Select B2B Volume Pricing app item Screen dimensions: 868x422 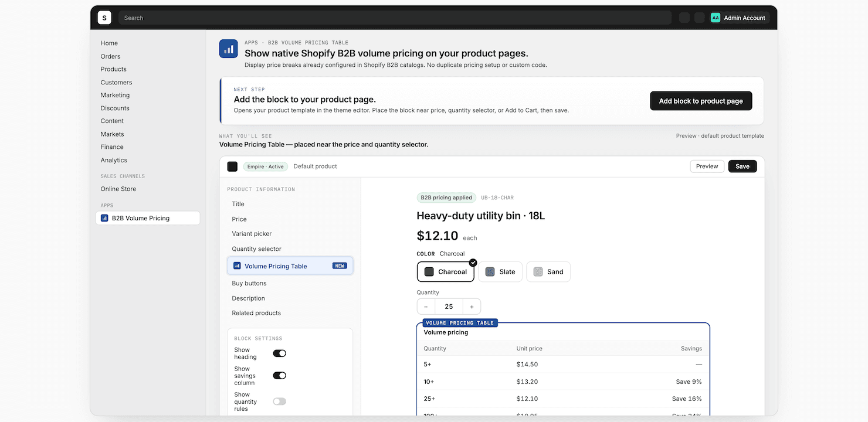tap(148, 218)
